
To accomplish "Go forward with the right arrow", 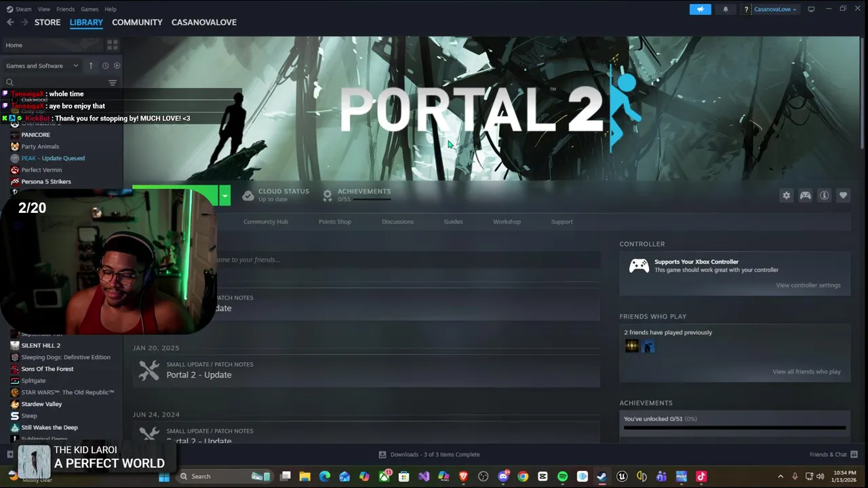I will 24,22.
